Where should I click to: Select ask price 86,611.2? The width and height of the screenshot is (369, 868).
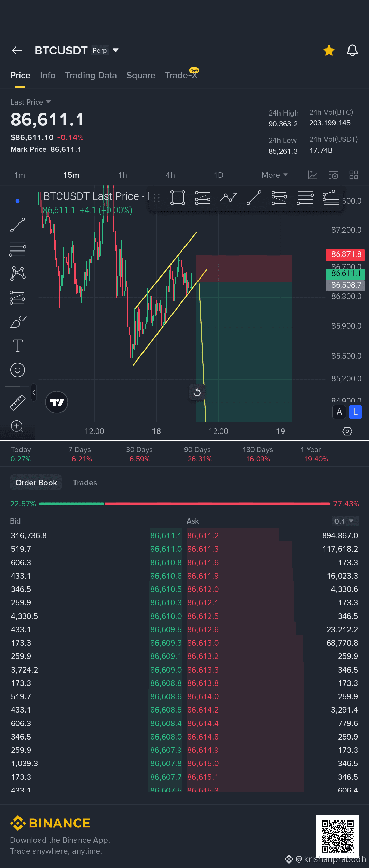[203, 535]
